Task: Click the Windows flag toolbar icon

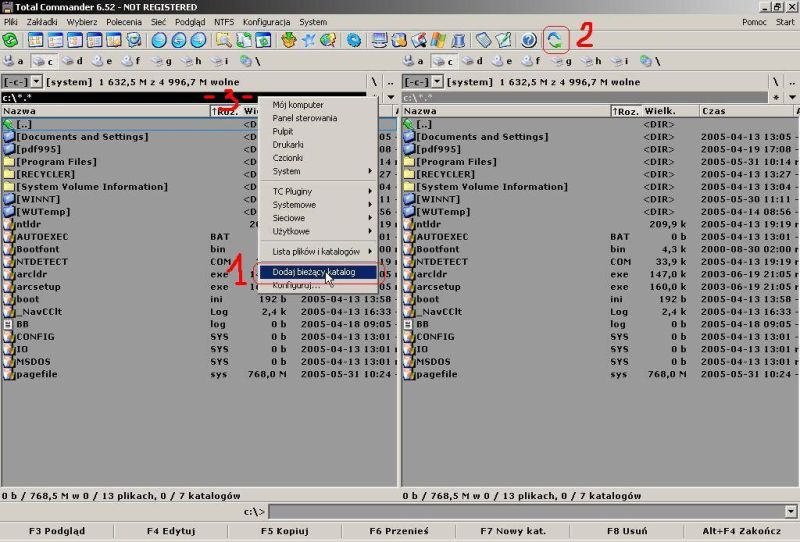Action: coord(438,40)
